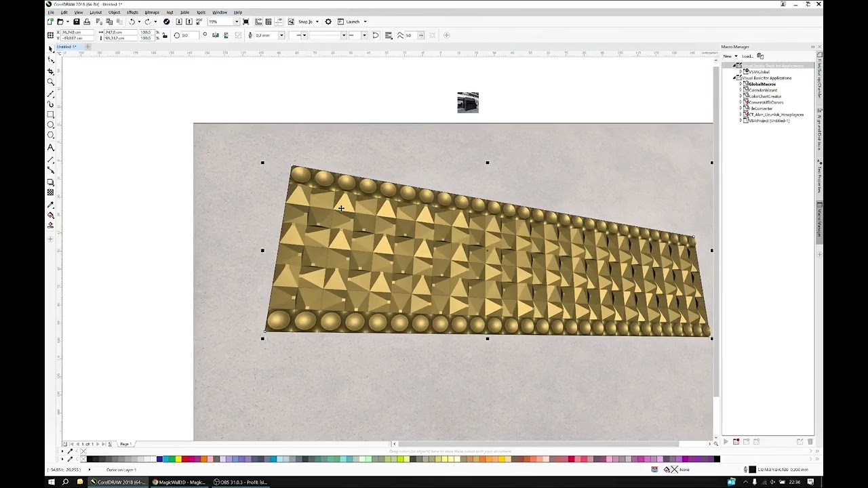Click the Windows Start button
This screenshot has width=868, height=488.
tap(51, 482)
